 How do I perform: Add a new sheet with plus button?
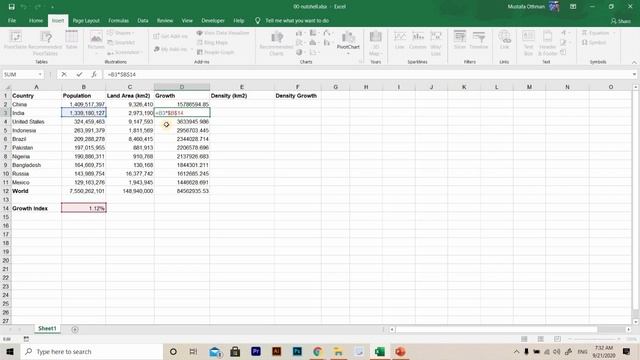(75, 329)
